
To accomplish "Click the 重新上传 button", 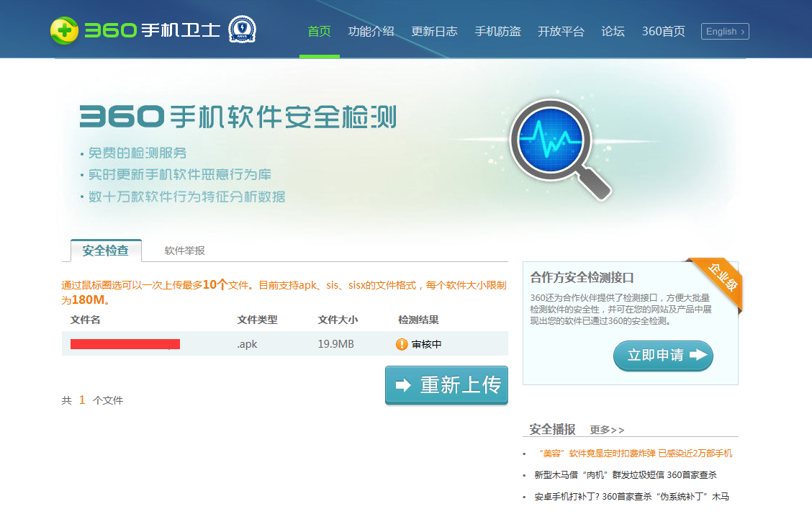I will click(446, 385).
